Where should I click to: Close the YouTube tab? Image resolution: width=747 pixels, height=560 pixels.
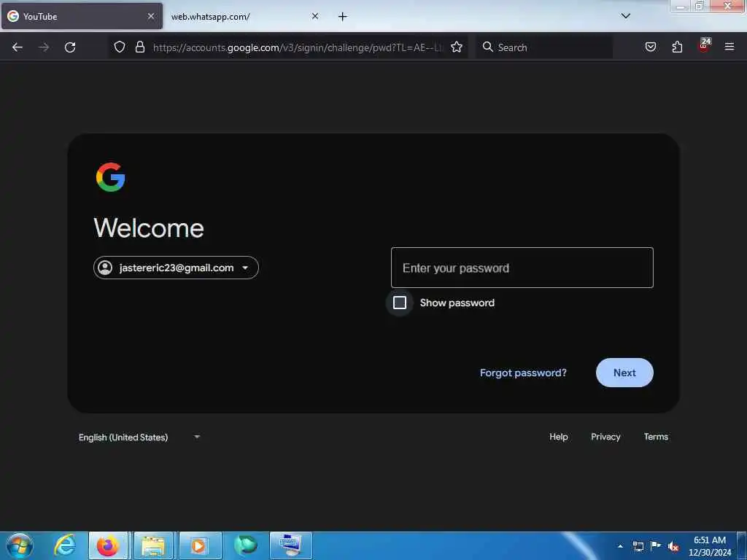(151, 16)
